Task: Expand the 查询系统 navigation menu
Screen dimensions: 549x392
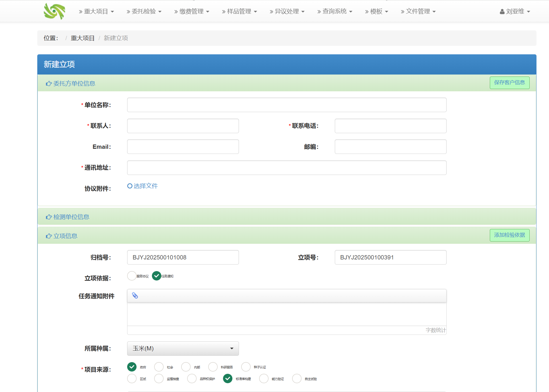Action: pyautogui.click(x=335, y=11)
